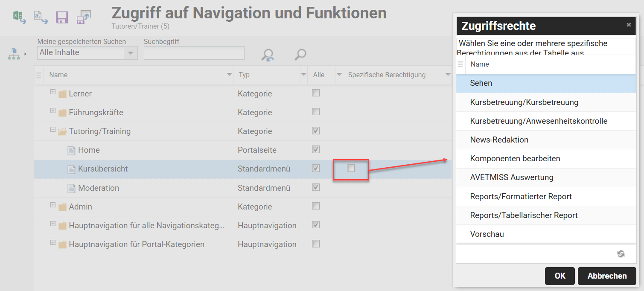
Task: Expand Hauptnavigation für Portal-Kategorien
Action: click(53, 242)
